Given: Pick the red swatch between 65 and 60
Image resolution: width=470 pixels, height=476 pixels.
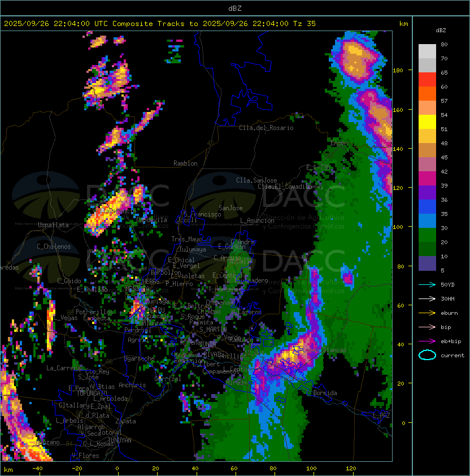Looking at the screenshot, I should 427,80.
